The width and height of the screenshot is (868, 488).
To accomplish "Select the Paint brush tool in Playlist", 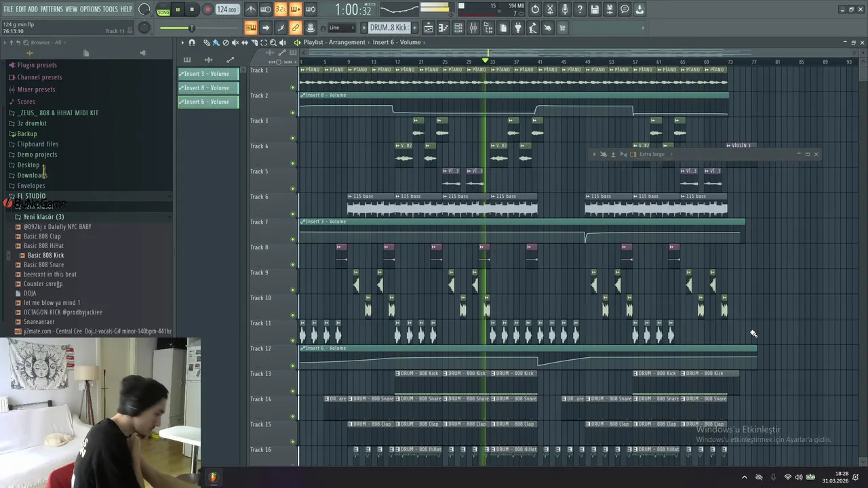I will (216, 43).
